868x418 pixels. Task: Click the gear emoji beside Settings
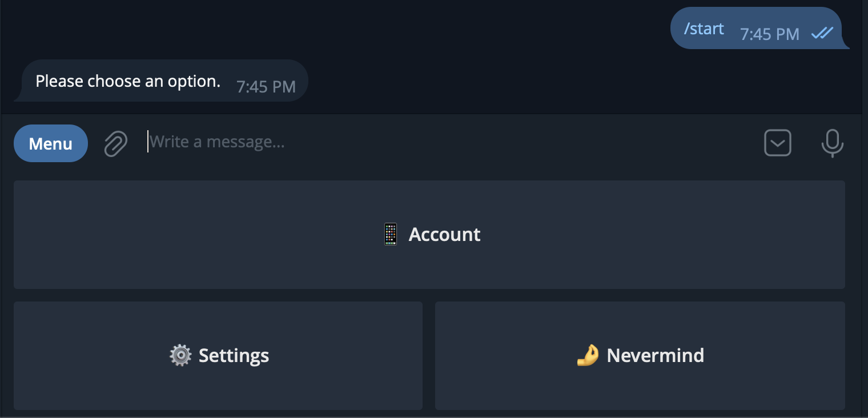(180, 355)
